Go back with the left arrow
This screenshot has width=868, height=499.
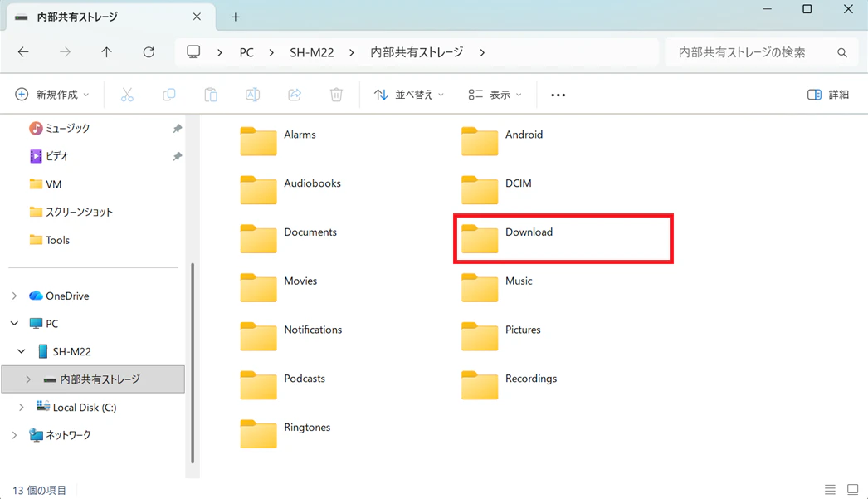tap(23, 52)
